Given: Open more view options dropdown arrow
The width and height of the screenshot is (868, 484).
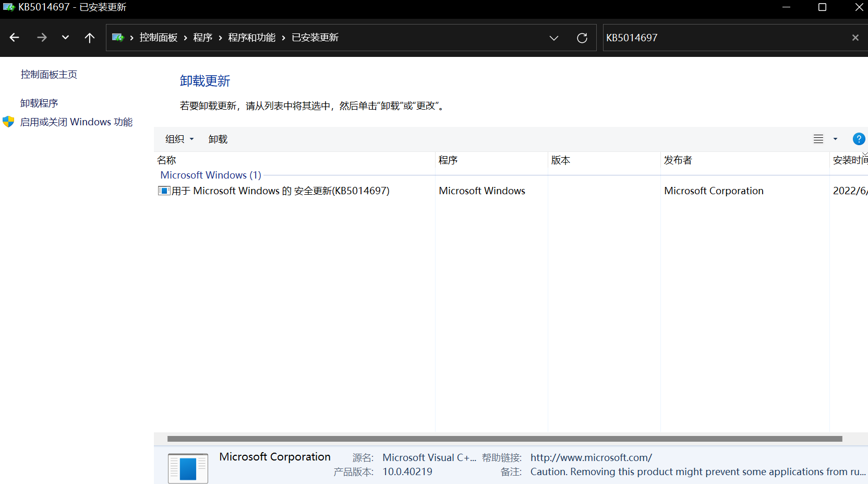Looking at the screenshot, I should (x=835, y=139).
